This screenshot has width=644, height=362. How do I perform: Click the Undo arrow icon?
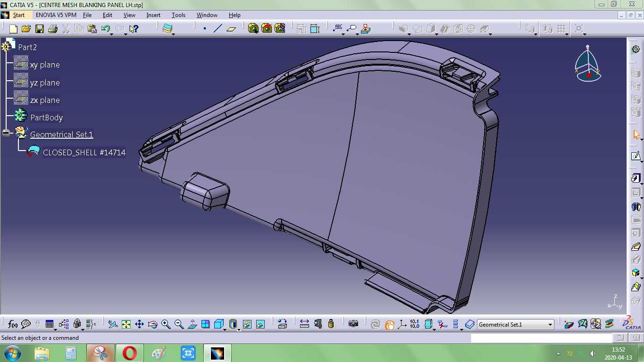point(106,29)
